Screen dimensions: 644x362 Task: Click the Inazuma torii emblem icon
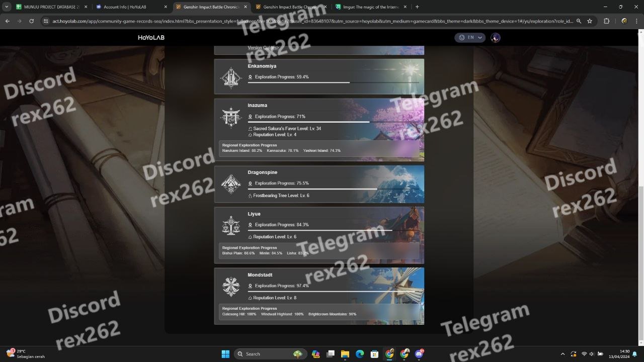point(231,117)
